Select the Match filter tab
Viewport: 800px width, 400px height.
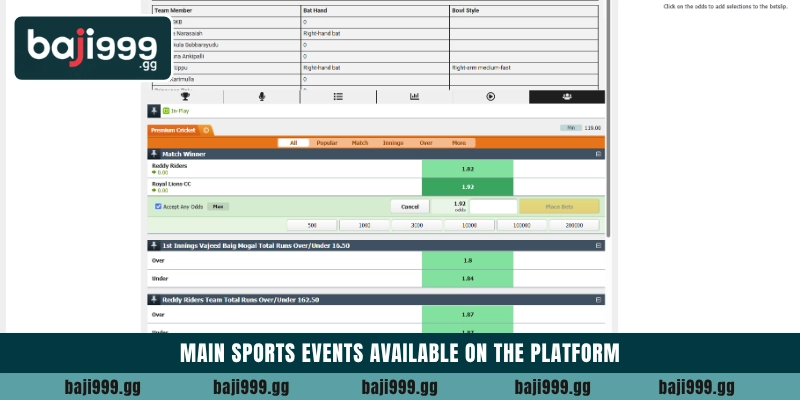(x=360, y=143)
